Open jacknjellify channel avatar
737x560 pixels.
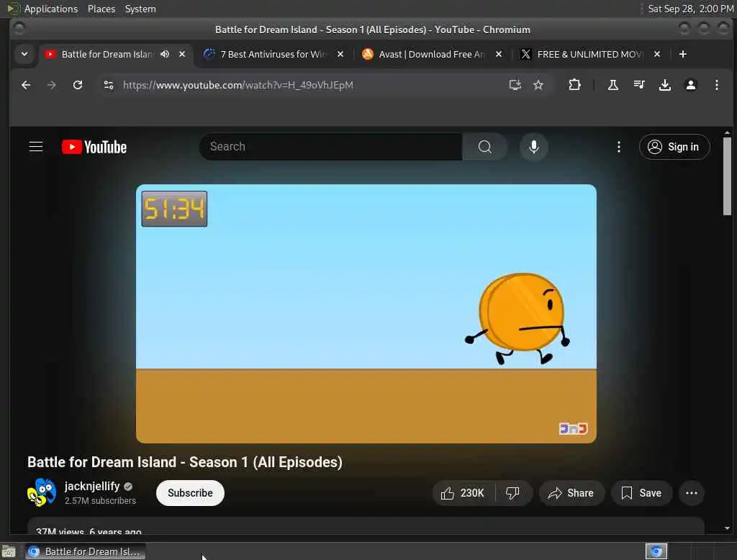[42, 492]
